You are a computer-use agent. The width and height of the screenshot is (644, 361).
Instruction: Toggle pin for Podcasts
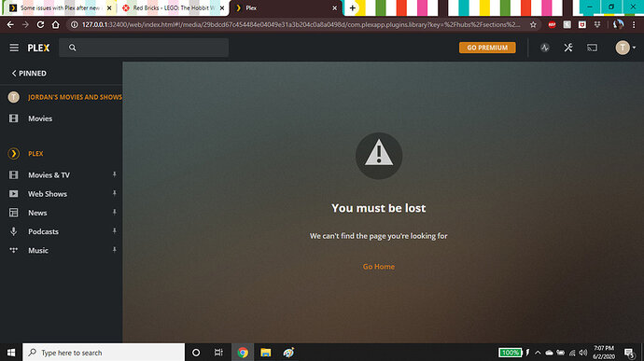pos(114,231)
